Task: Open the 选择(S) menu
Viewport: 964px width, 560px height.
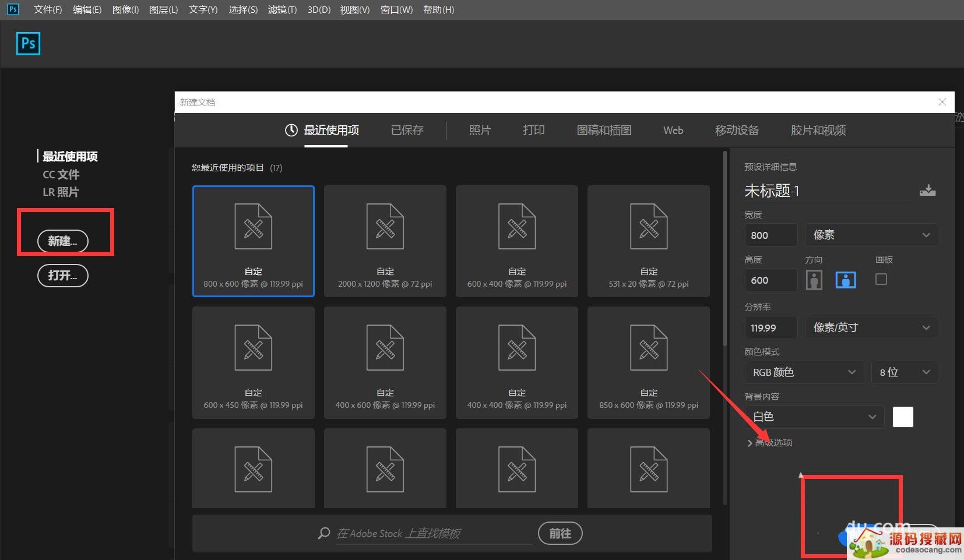Action: [x=243, y=10]
